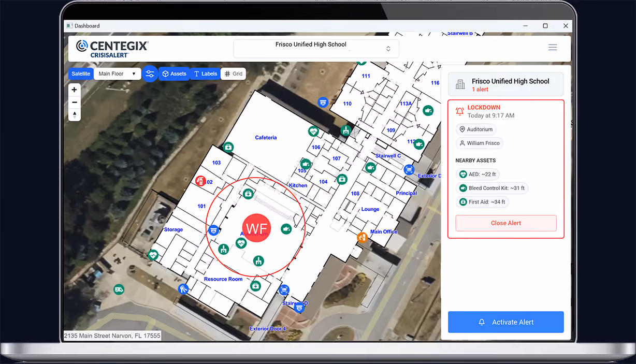Click the camera icon below Stairwell D
Image resolution: width=636 pixels, height=364 pixels.
coord(298,308)
